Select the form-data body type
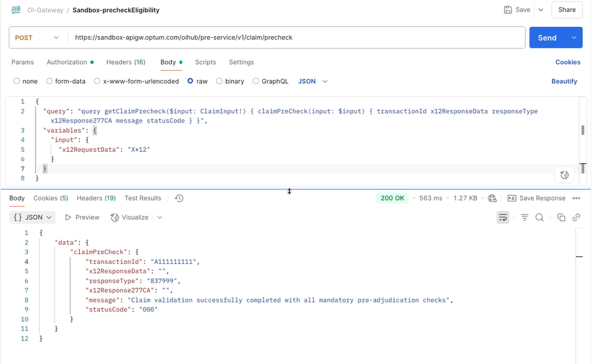 click(66, 81)
